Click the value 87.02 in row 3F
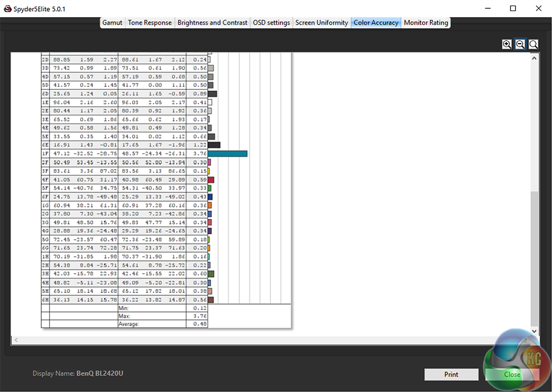Image resolution: width=552 pixels, height=392 pixels. pyautogui.click(x=108, y=171)
